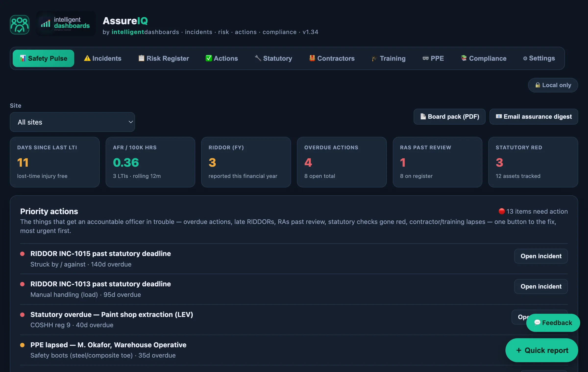Viewport: 588px width, 372px height.
Task: Click the speech bubble icon on Feedback
Action: click(x=537, y=323)
